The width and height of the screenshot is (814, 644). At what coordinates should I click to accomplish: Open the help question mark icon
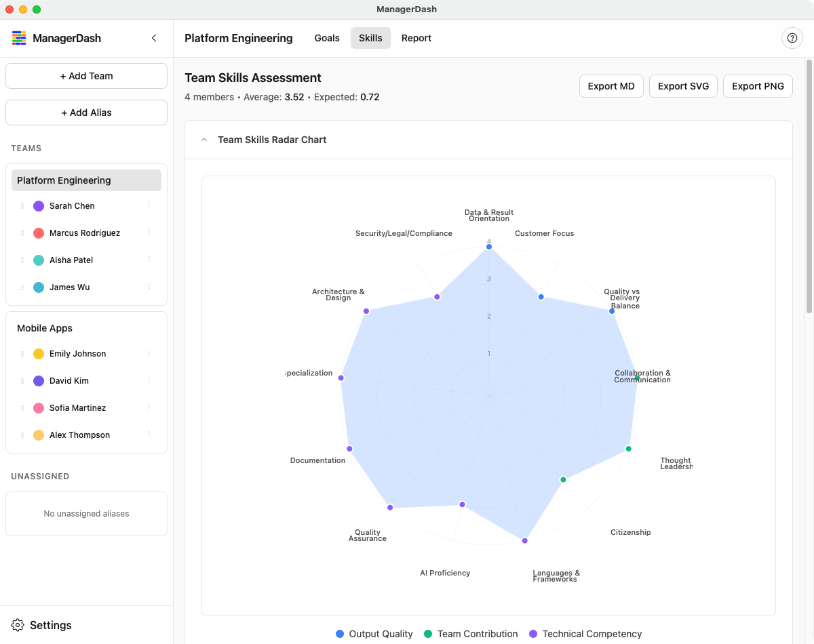pyautogui.click(x=792, y=38)
